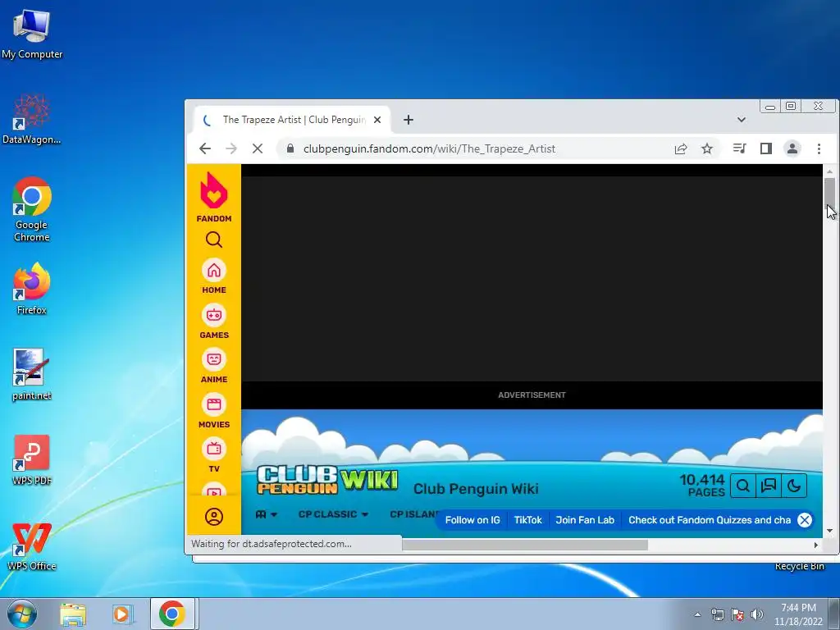Open File Explorer from taskbar
Viewport: 840px width, 630px height.
[x=73, y=614]
